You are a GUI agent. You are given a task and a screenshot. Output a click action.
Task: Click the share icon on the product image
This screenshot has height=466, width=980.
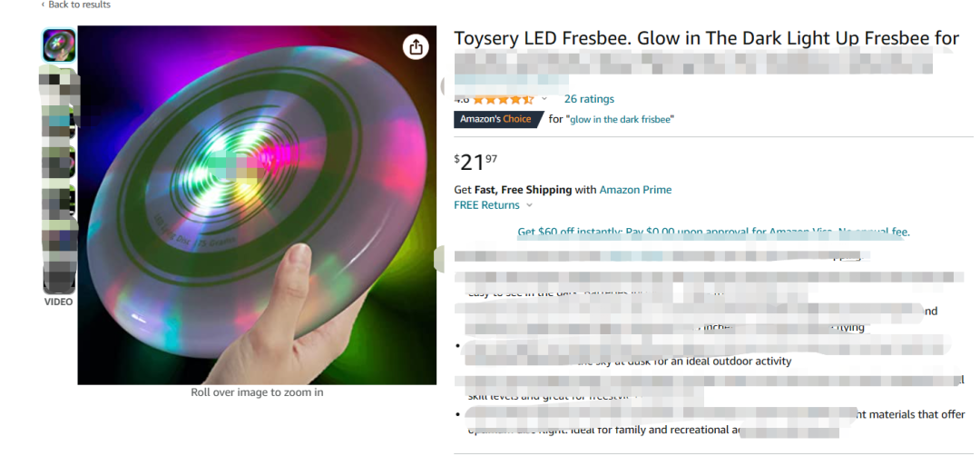pyautogui.click(x=416, y=46)
